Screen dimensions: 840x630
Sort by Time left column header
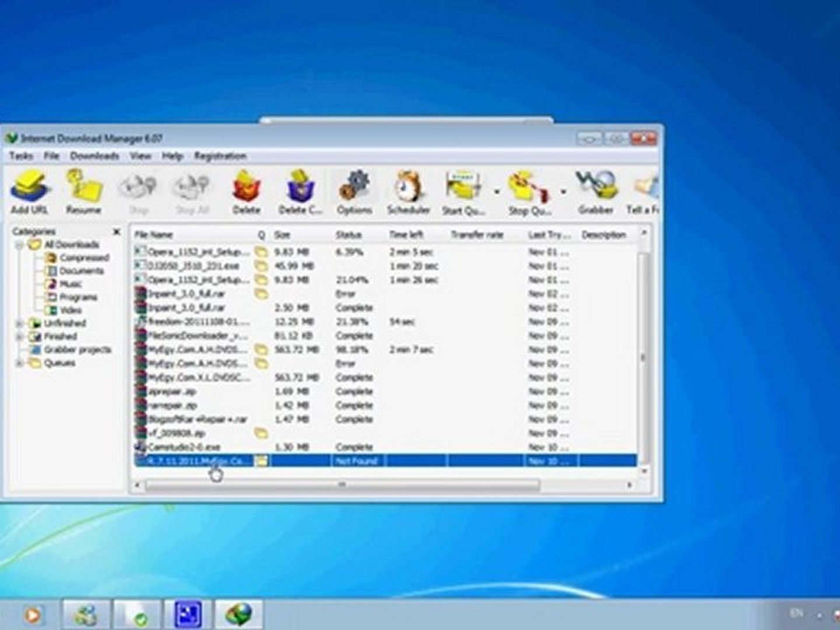coord(415,235)
